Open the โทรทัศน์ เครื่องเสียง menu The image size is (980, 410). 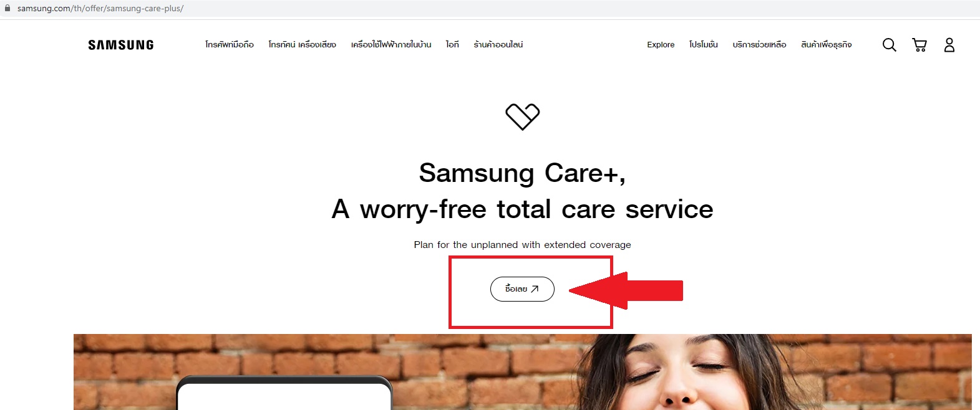click(303, 45)
